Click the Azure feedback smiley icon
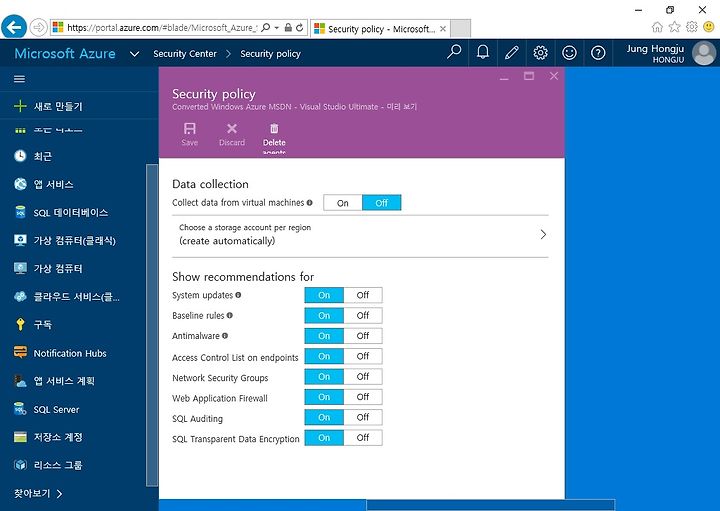Viewport: 720px width, 511px height. click(569, 52)
